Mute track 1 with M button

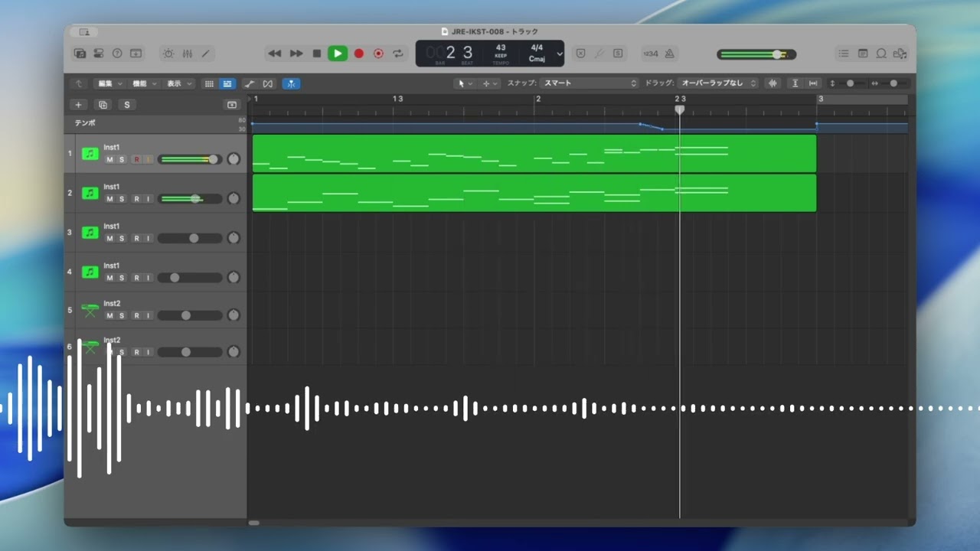pyautogui.click(x=109, y=159)
